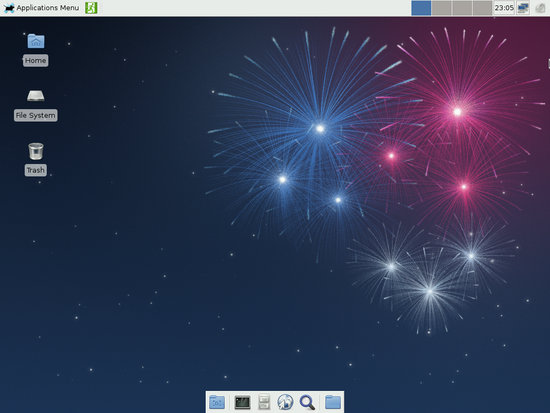The image size is (550, 413).
Task: Switch to the second workspace
Action: coord(441,8)
